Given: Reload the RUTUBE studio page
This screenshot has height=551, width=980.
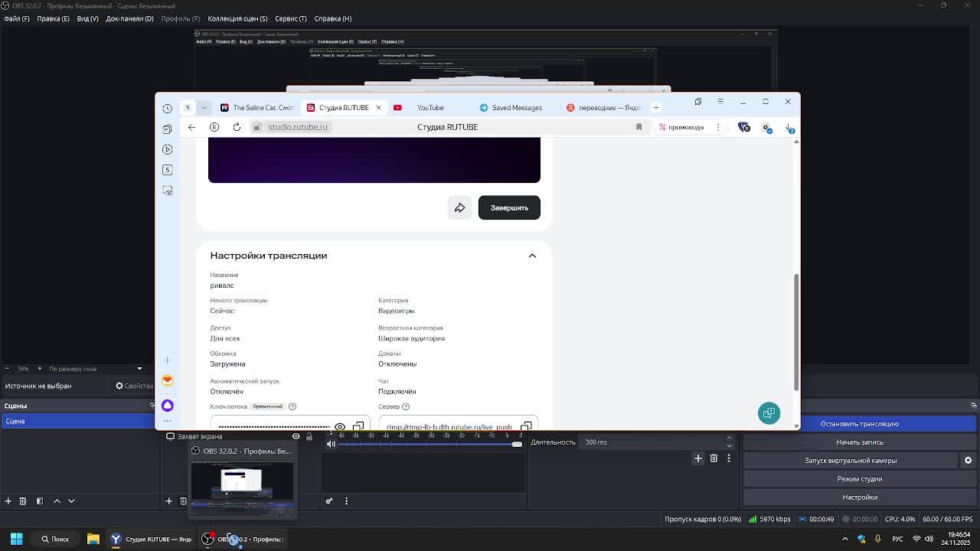Looking at the screenshot, I should click(x=237, y=127).
